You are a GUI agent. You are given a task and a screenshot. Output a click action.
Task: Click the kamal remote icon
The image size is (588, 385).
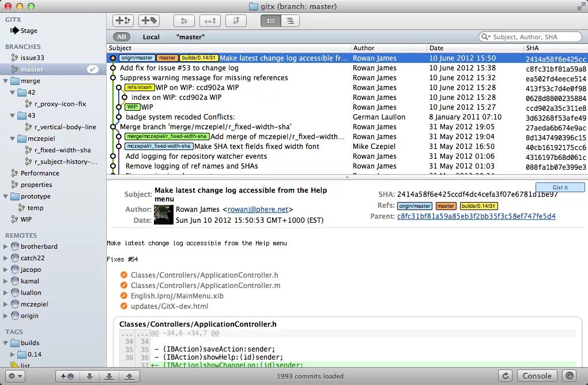[x=15, y=281]
